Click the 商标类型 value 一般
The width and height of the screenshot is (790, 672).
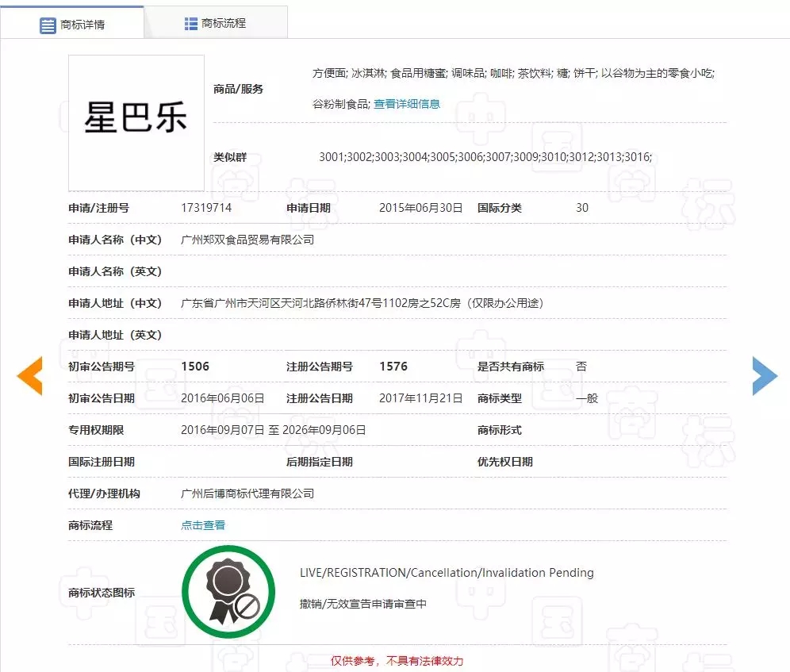[x=587, y=398]
